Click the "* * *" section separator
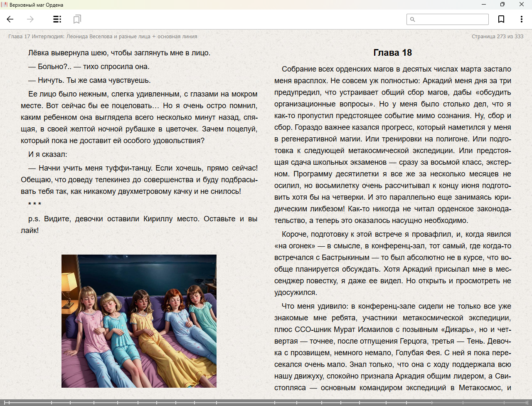This screenshot has height=406, width=532. pos(34,205)
